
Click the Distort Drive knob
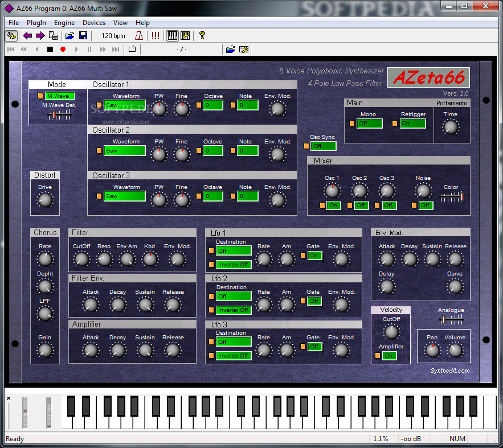pos(45,200)
